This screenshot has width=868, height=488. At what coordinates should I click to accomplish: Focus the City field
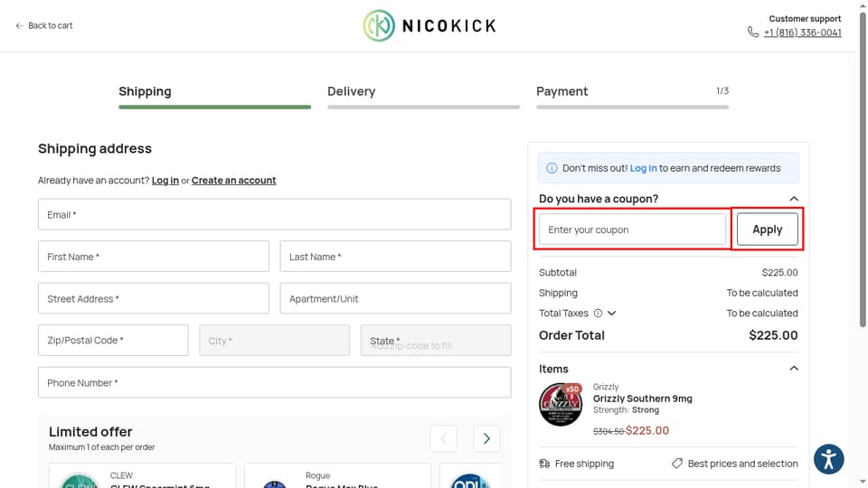(275, 341)
